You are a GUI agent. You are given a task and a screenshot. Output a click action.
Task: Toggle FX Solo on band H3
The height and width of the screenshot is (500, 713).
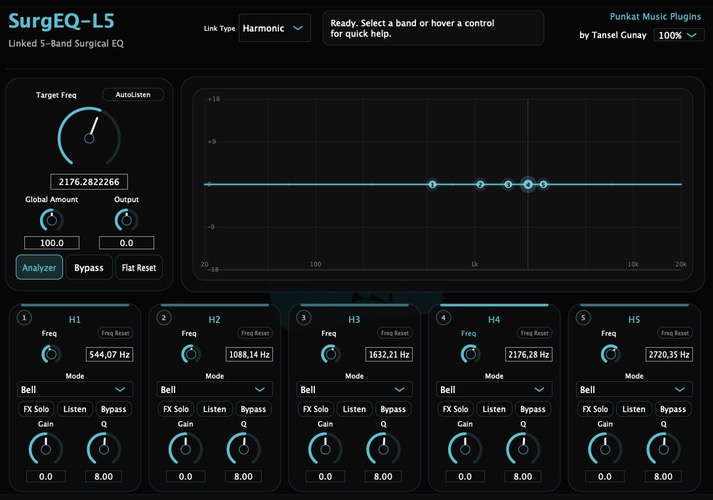tap(316, 409)
